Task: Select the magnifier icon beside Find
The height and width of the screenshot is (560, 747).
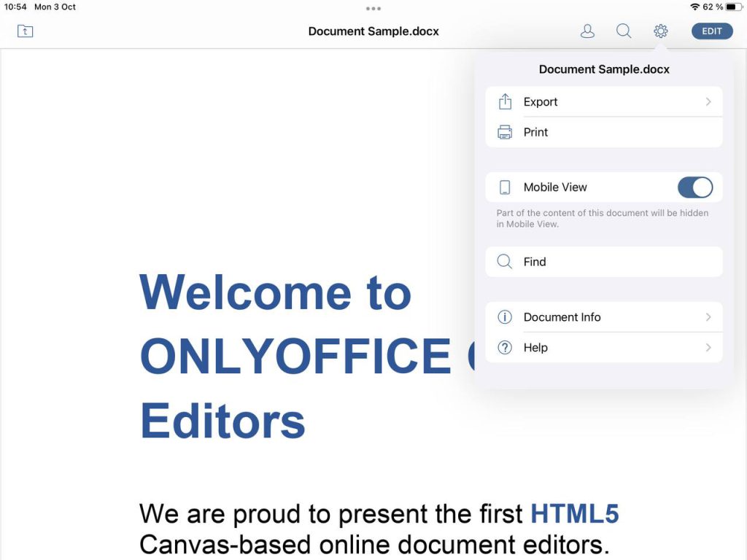Action: click(x=504, y=262)
